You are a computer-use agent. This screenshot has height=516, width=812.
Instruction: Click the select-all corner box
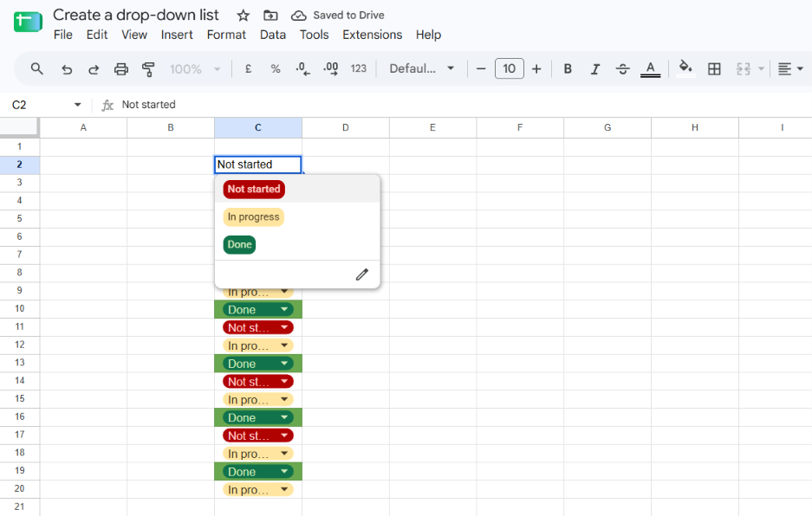[19, 127]
